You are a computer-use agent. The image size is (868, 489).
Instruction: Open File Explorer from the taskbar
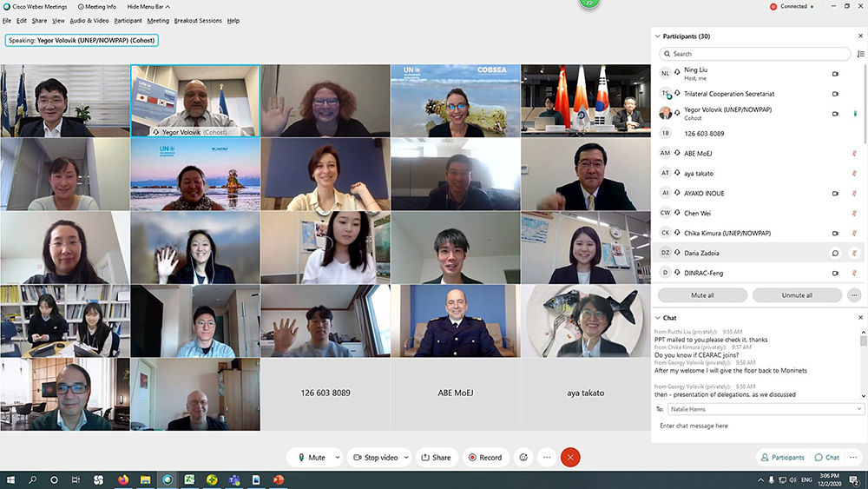[x=145, y=479]
